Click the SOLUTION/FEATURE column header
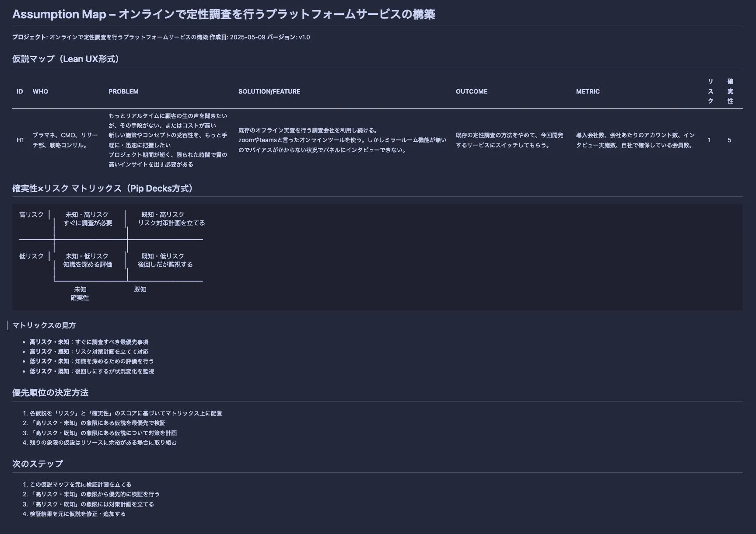The image size is (756, 534). coord(269,91)
